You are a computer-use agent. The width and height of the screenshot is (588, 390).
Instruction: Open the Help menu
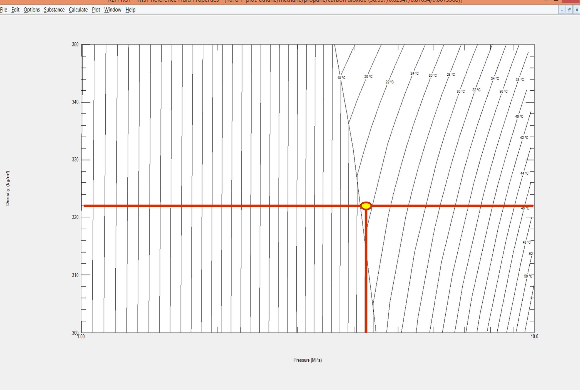coord(130,10)
